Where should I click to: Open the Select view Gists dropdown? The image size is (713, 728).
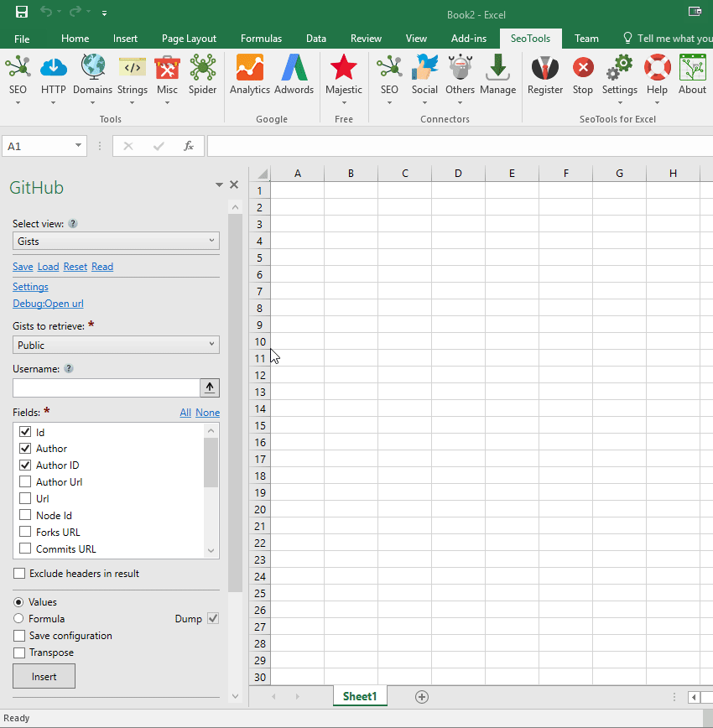coord(116,241)
